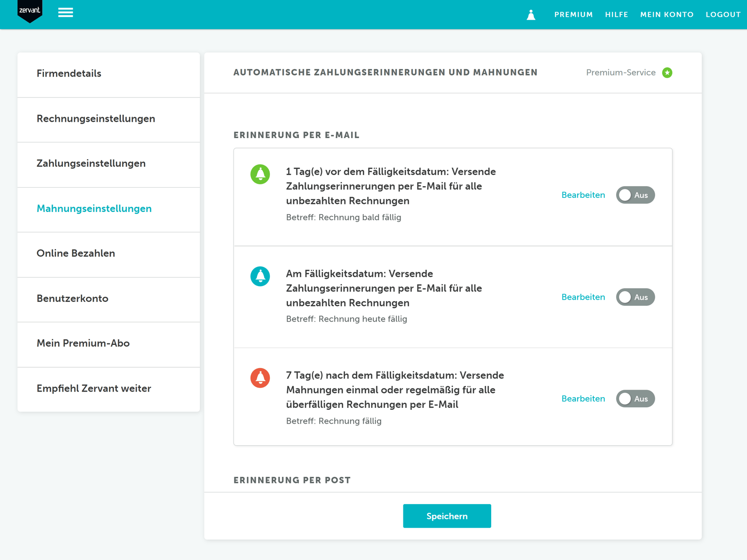
Task: Click the Zervant logo in the top bar
Action: tap(29, 10)
